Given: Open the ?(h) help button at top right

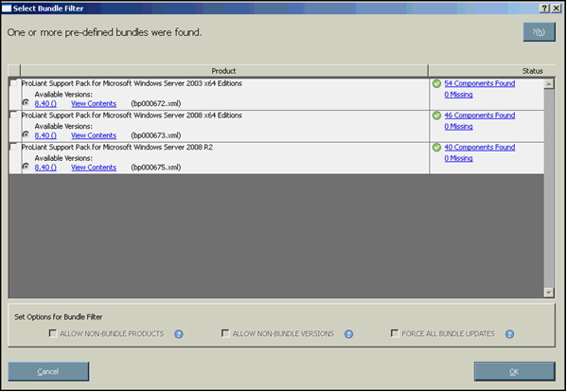Looking at the screenshot, I should tap(539, 32).
